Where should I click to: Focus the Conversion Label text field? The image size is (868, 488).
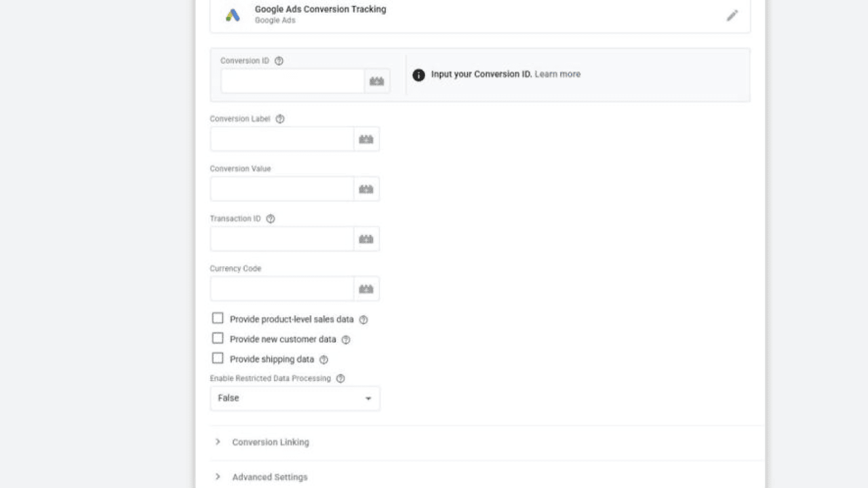282,139
